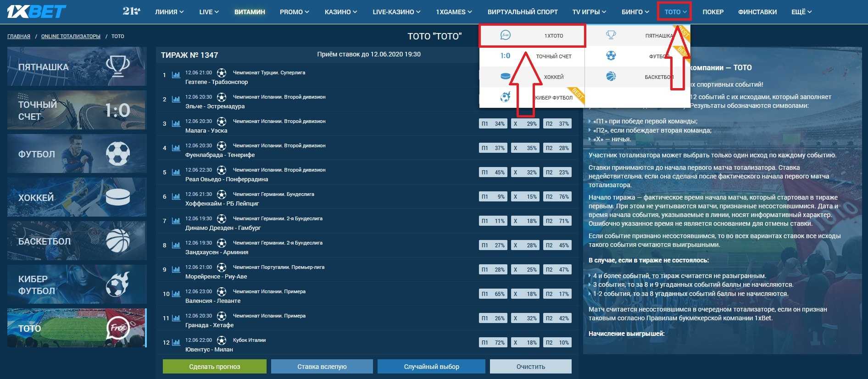Open the ВИТАМИН menu item

click(250, 12)
